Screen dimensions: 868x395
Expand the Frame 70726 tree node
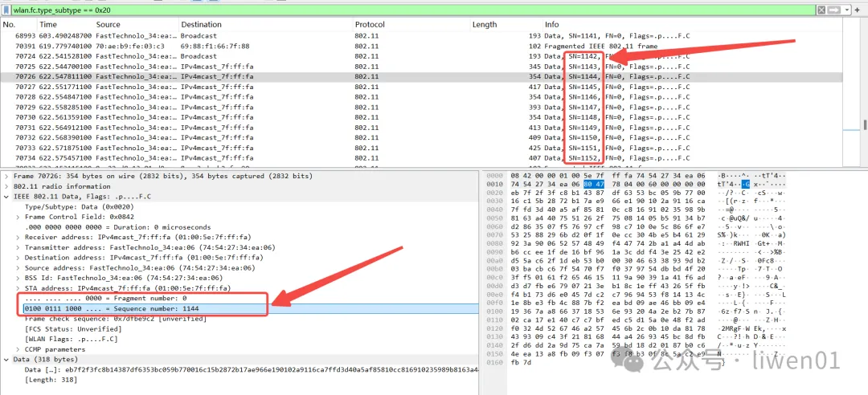tap(6, 176)
